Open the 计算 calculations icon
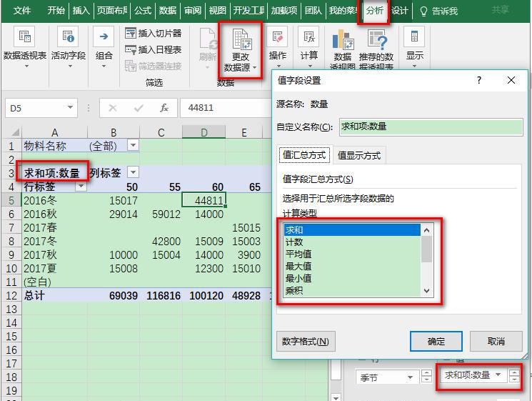This screenshot has height=401, width=532. tap(308, 36)
